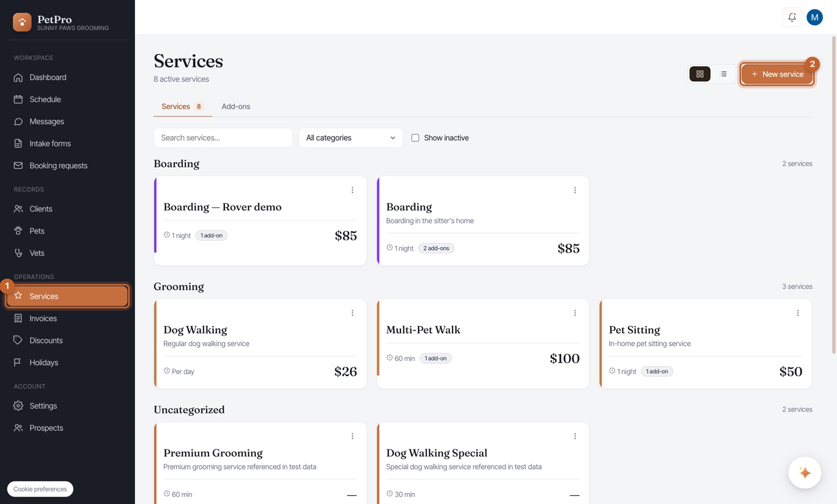Viewport: 837px width, 504px height.
Task: Click the PetPro paw logo icon
Action: [22, 22]
